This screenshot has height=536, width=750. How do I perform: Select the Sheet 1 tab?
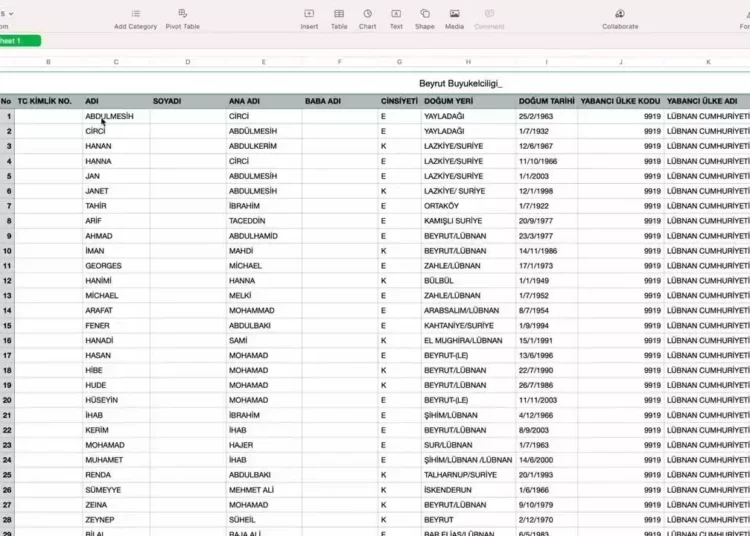pos(19,41)
